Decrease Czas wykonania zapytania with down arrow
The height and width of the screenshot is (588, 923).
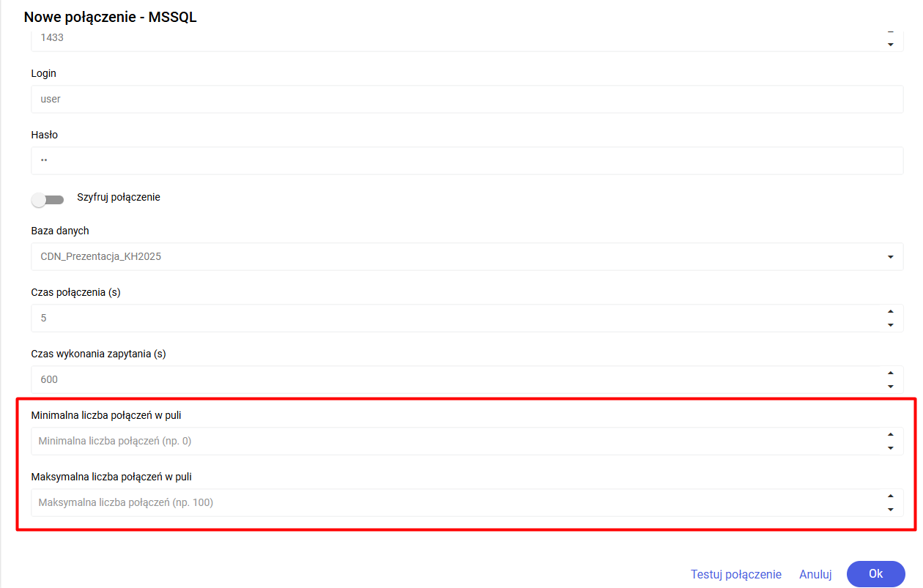click(890, 387)
